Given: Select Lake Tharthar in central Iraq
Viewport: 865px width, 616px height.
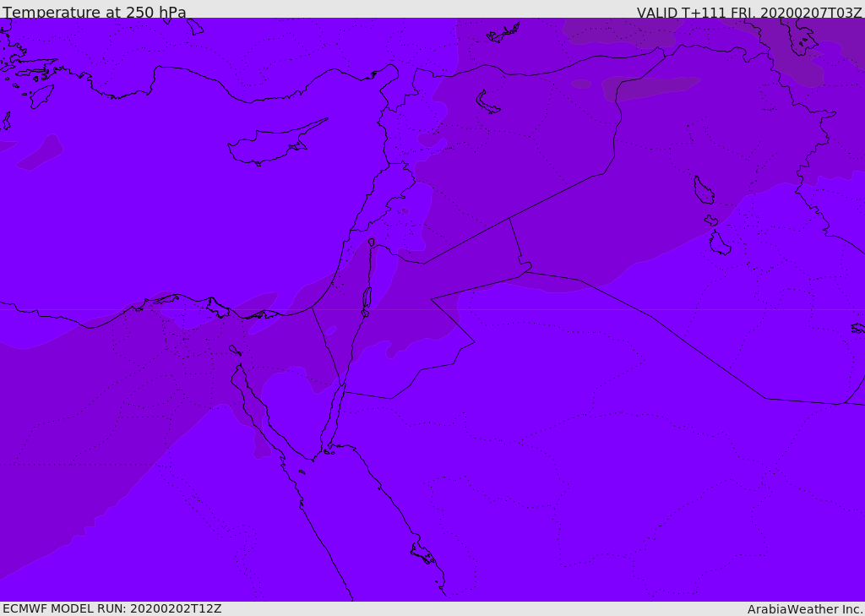Looking at the screenshot, I should pos(703,190).
